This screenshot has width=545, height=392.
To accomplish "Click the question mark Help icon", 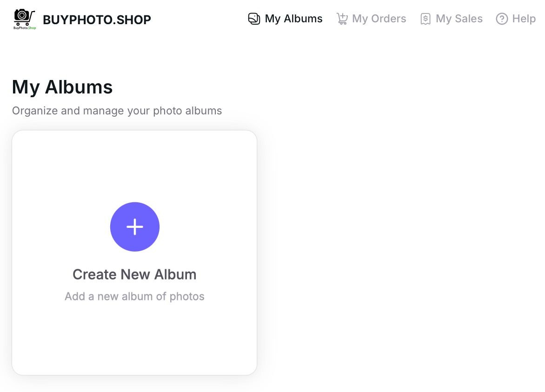I will [502, 19].
